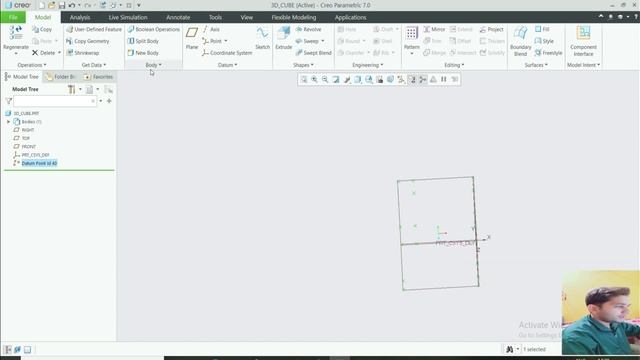Open the Folder Browser tab
The width and height of the screenshot is (640, 360).
(60, 77)
